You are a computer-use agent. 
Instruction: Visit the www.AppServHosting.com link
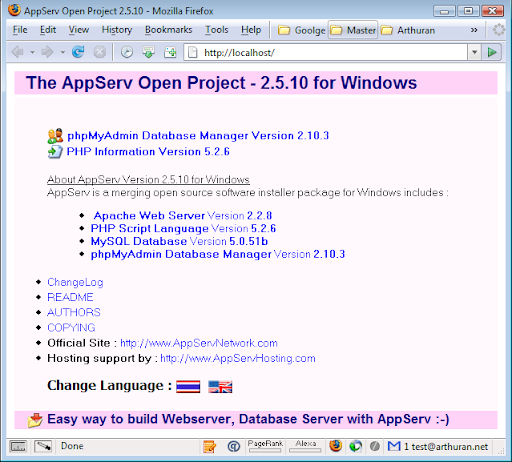(x=238, y=358)
